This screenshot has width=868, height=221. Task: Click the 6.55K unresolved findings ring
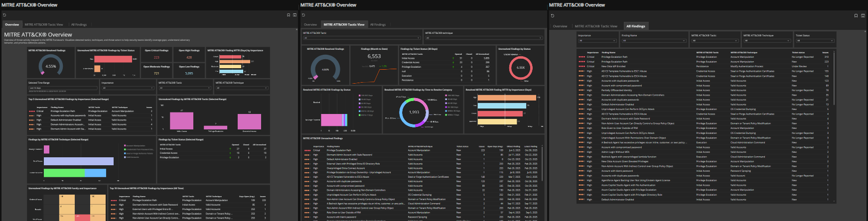coord(521,67)
